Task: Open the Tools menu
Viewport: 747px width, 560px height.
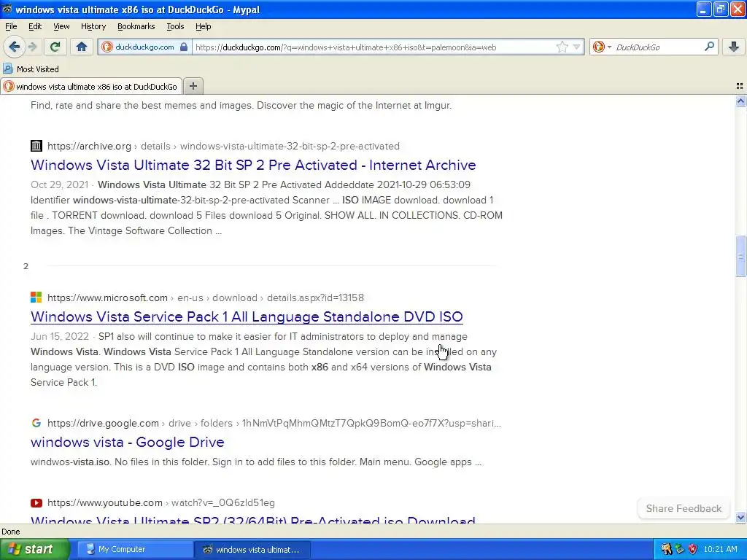Action: [175, 26]
